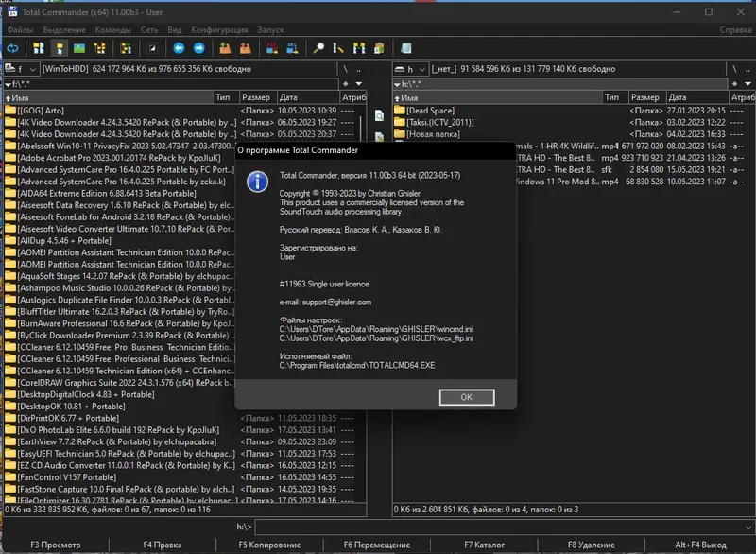
Task: Show the directory tree icon
Action: [100, 48]
